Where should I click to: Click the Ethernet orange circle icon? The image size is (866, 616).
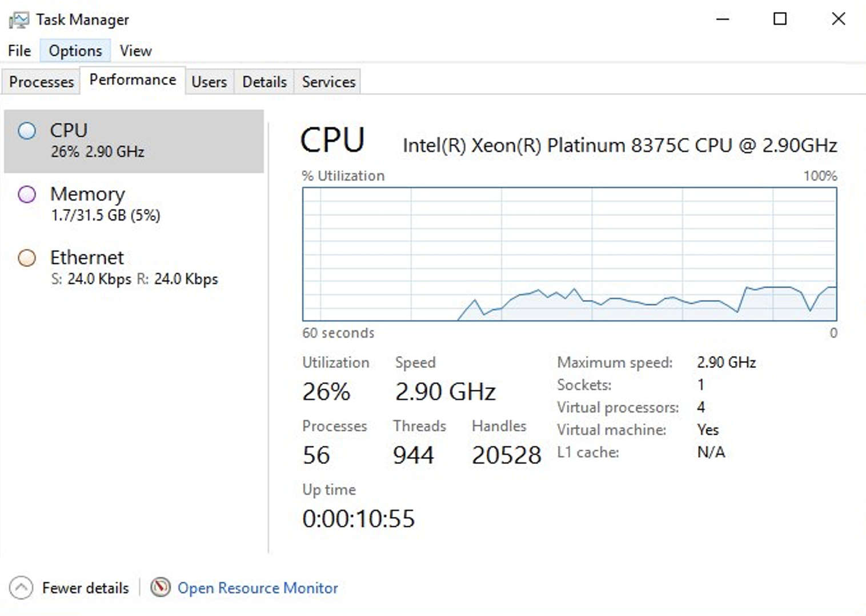27,258
